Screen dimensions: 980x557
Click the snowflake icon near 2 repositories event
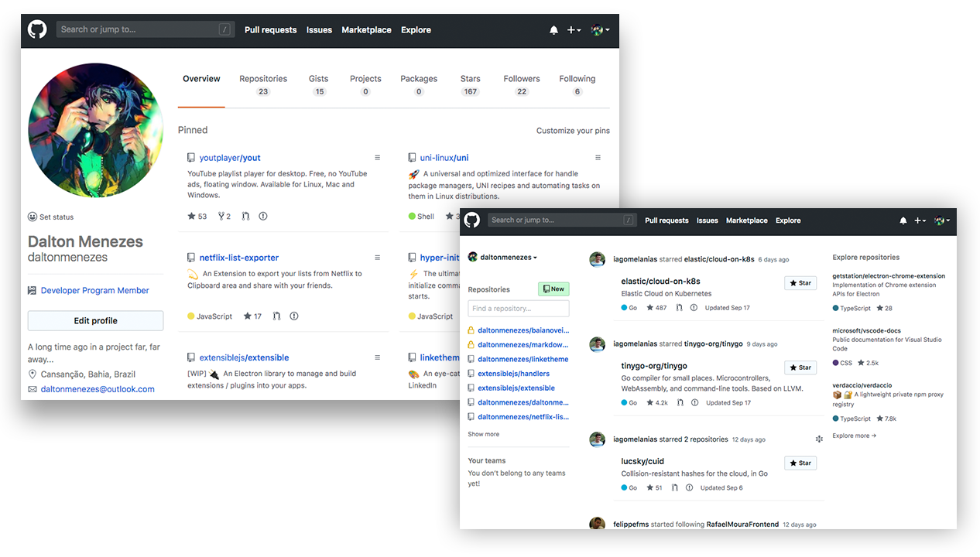[x=819, y=439]
